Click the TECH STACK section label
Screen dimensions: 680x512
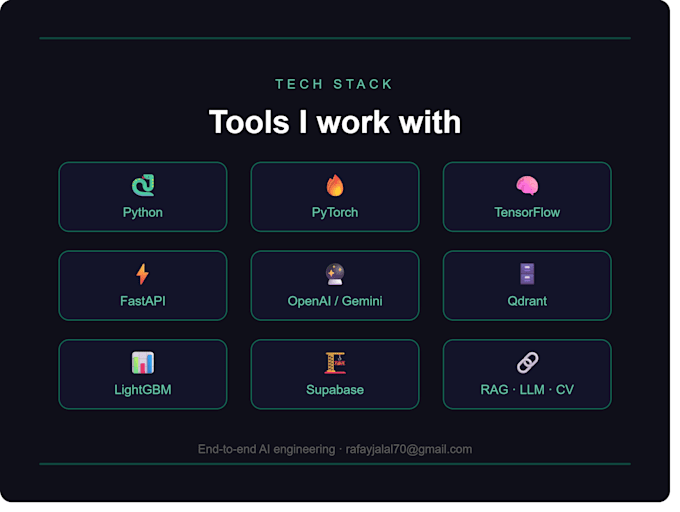(x=334, y=84)
